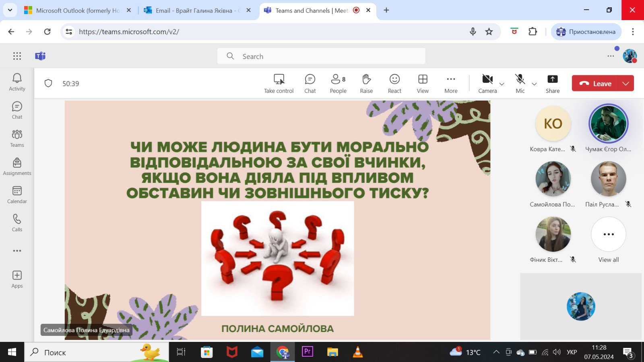Select participant Фіник Вікт... avatar
644x362 pixels.
coord(553,234)
